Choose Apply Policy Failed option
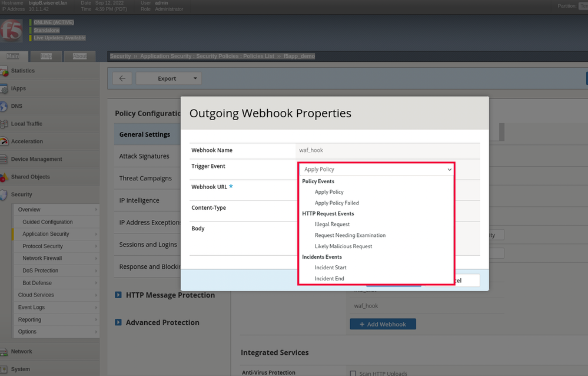This screenshot has height=376, width=588. [337, 203]
